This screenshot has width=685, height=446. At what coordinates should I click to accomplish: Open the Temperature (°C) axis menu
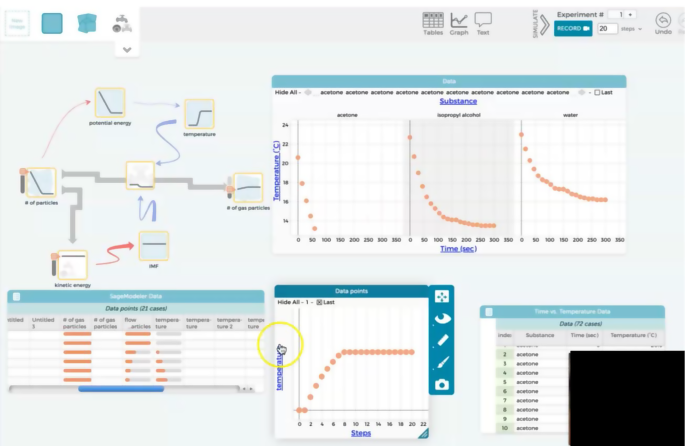(277, 171)
